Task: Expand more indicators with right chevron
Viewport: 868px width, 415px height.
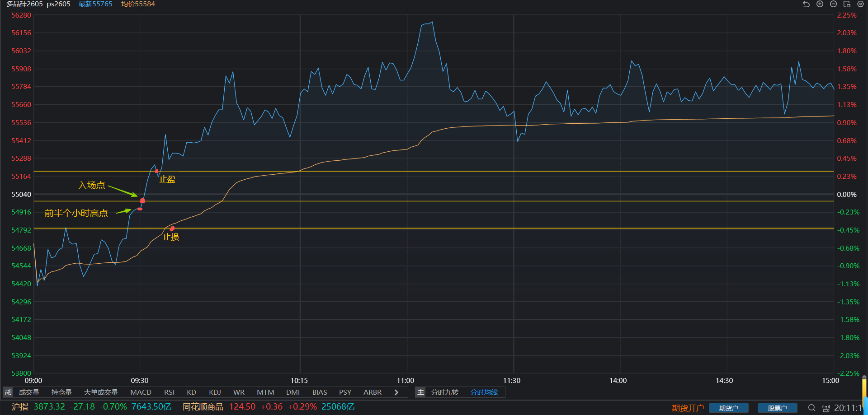Action: (396, 392)
